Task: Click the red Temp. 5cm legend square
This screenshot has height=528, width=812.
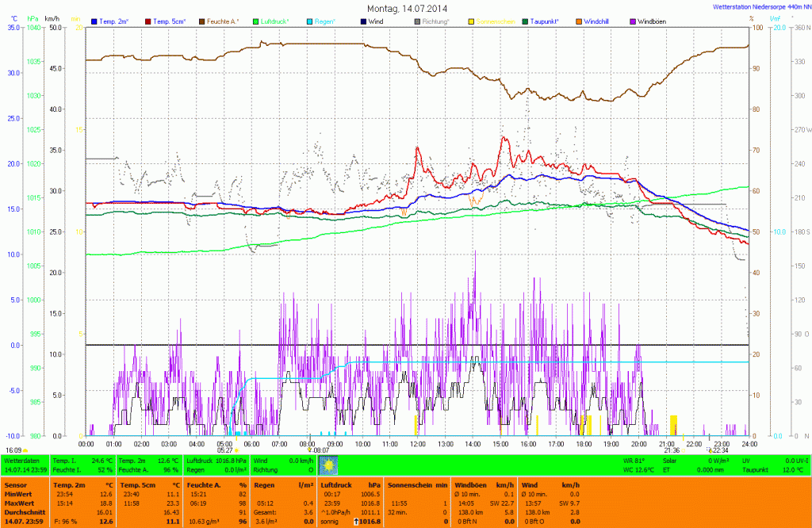Action: coord(147,21)
